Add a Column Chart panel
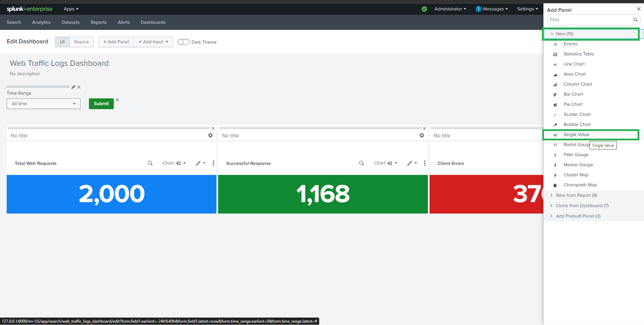The height and width of the screenshot is (325, 644). [x=578, y=84]
